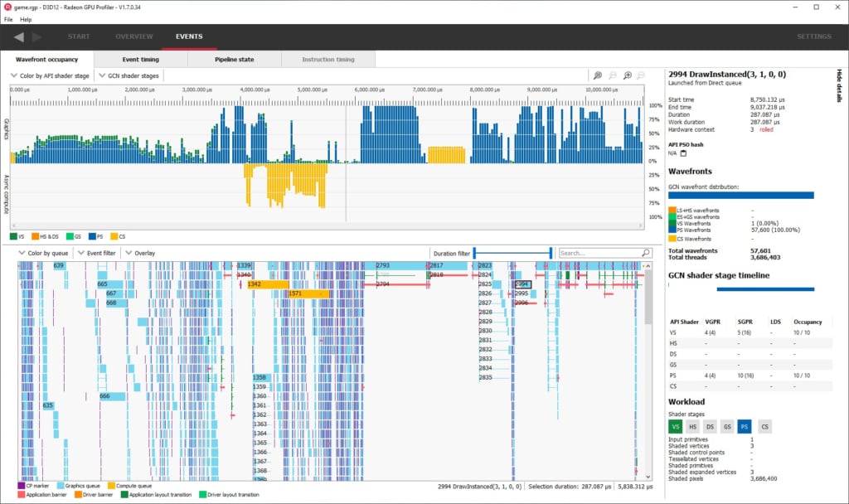Click Hide details on the side panel
The image size is (849, 504).
point(839,86)
